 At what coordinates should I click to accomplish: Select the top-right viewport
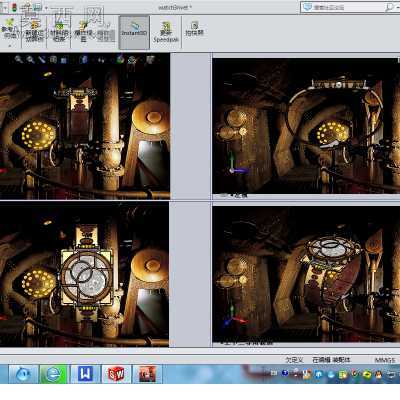[306, 126]
